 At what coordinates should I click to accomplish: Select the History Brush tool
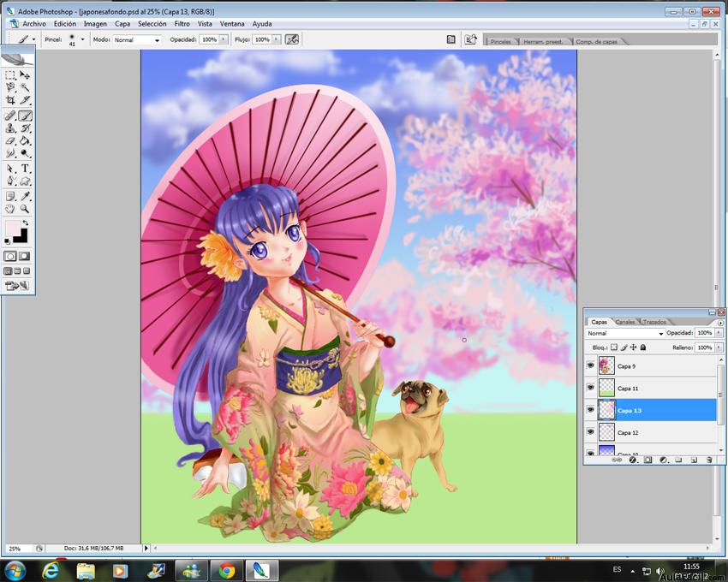pos(25,128)
